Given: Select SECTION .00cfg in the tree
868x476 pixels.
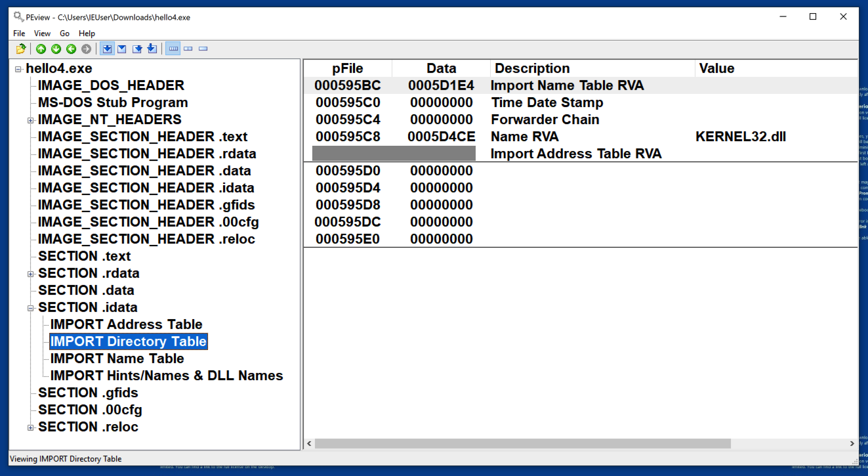Looking at the screenshot, I should [x=90, y=410].
